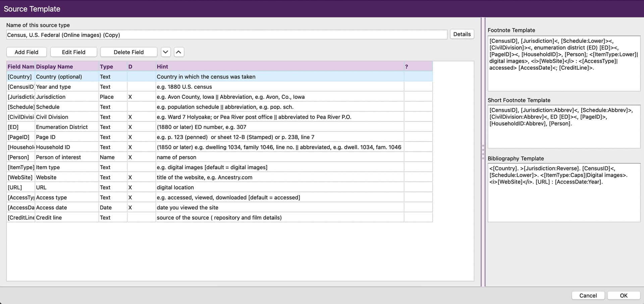
Task: Sort by the Type column header
Action: [x=113, y=66]
